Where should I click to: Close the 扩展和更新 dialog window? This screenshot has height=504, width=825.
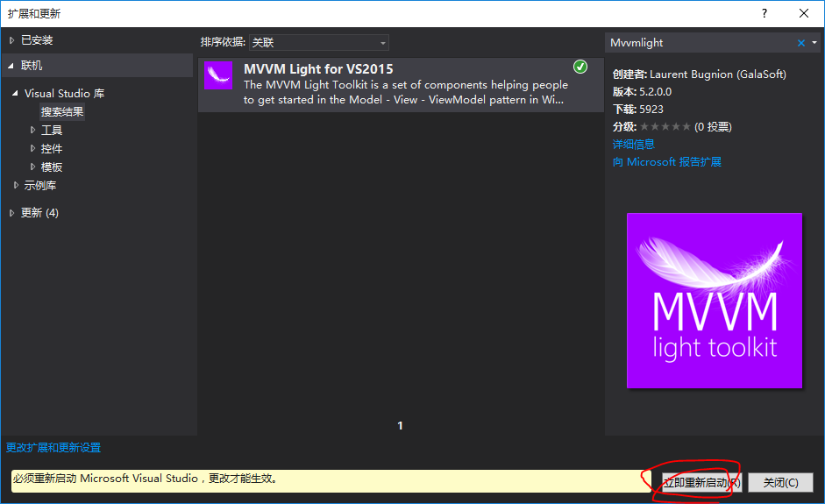coord(803,13)
